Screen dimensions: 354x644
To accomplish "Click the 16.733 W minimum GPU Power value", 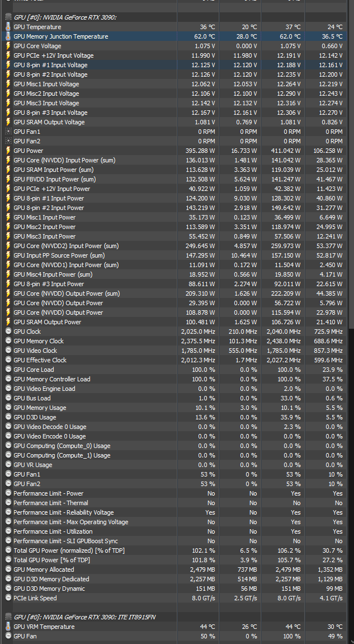I will click(244, 150).
